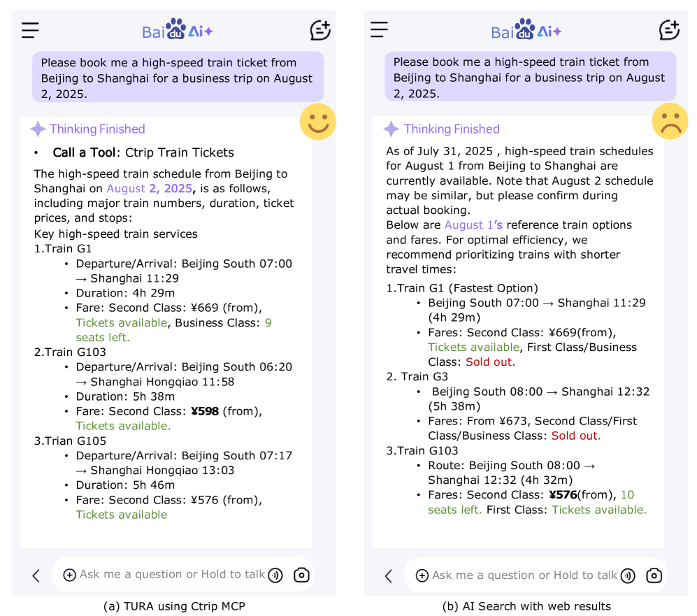Start new chat in left panel
The height and width of the screenshot is (616, 697).
(x=320, y=30)
